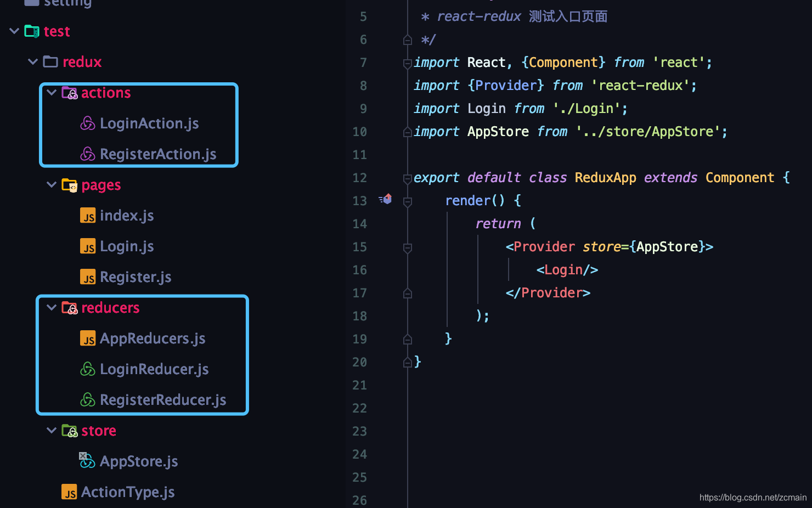
Task: Click the RegisterAction.js redux file icon
Action: point(88,154)
